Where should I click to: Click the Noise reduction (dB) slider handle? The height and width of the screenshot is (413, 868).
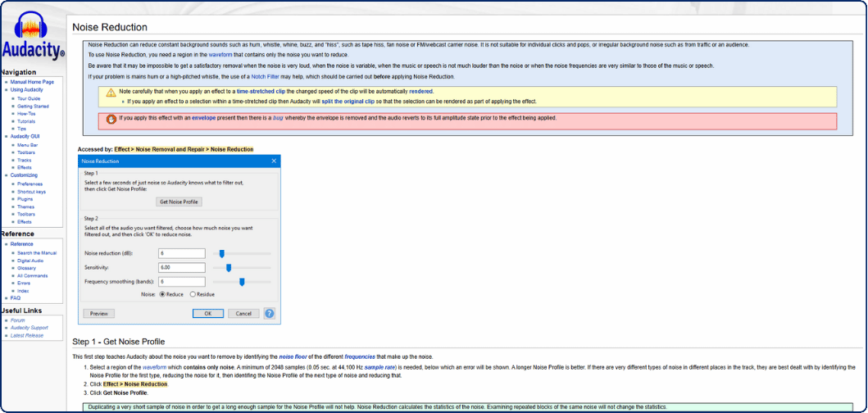221,253
